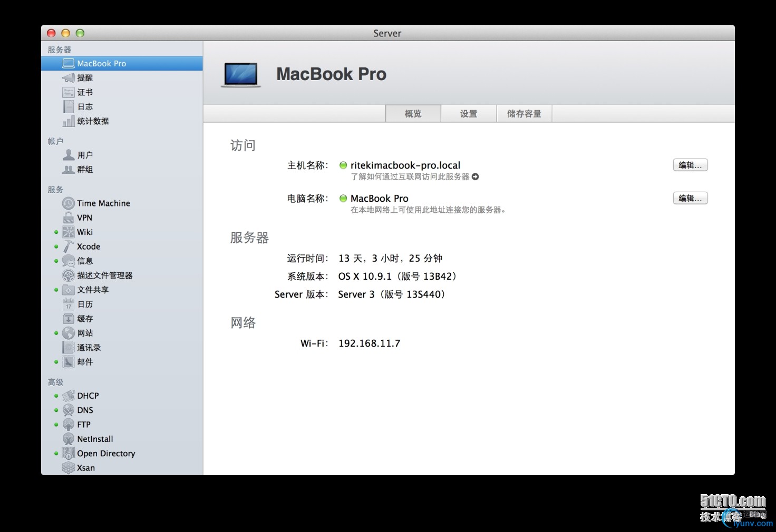Image resolution: width=776 pixels, height=532 pixels.
Task: Open the 群组 groups icon
Action: coord(69,170)
